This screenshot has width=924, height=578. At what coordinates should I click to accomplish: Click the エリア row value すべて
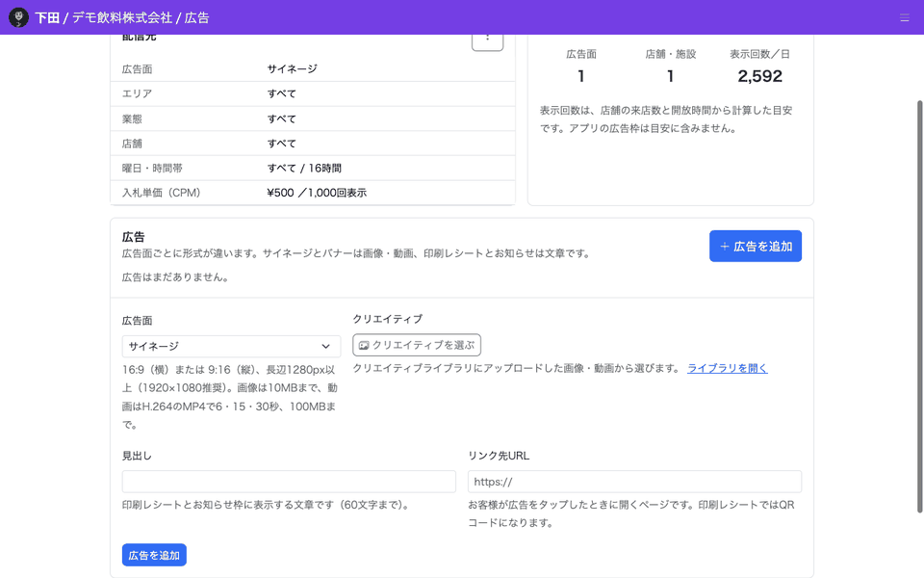coord(282,93)
